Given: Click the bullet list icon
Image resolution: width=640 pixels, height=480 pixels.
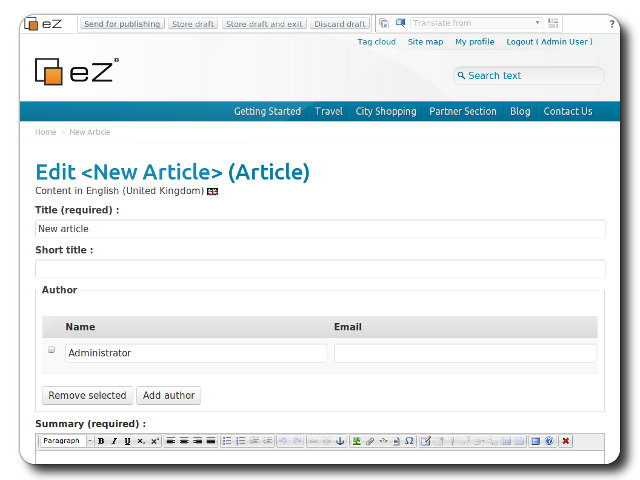Looking at the screenshot, I should (227, 441).
